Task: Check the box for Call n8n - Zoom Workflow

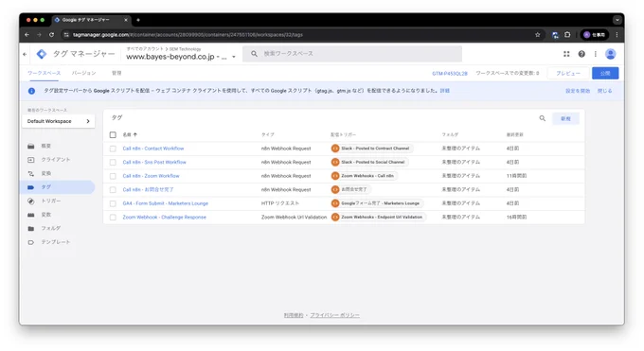Action: pyautogui.click(x=113, y=176)
